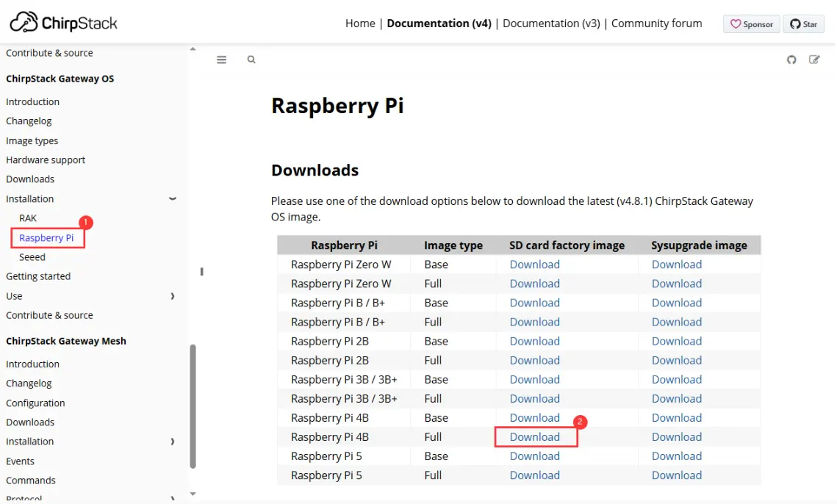Click the edit page icon
Image resolution: width=837 pixels, height=504 pixels.
pyautogui.click(x=814, y=60)
